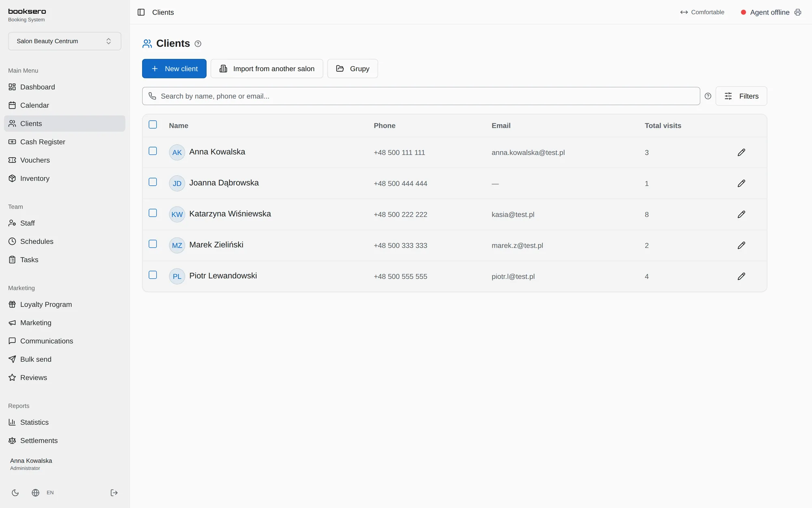Open the Filters panel
Screen dimensions: 812x508
pyautogui.click(x=741, y=96)
